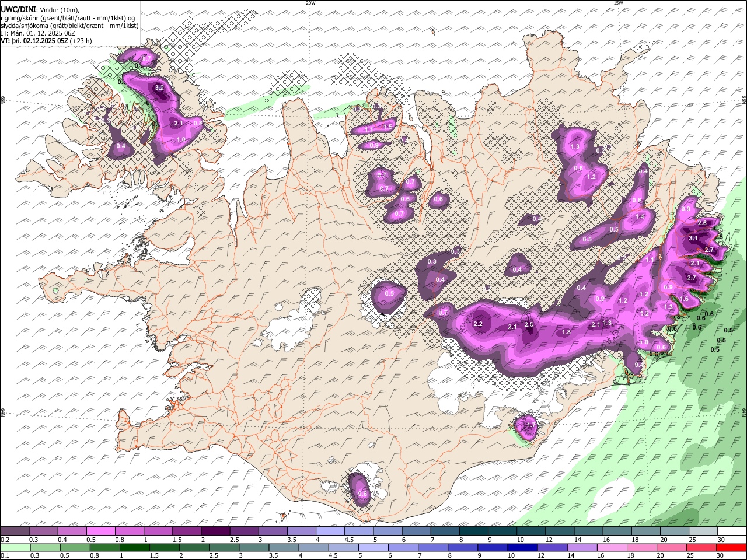Pick top legend swatch between 1.5 and 2

[187, 531]
